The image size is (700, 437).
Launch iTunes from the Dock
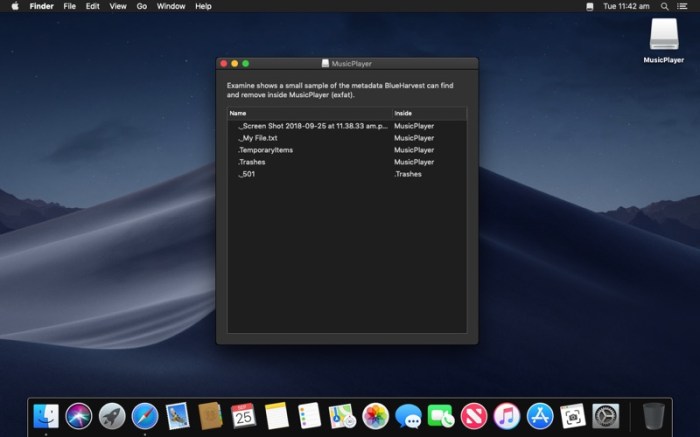coord(507,415)
